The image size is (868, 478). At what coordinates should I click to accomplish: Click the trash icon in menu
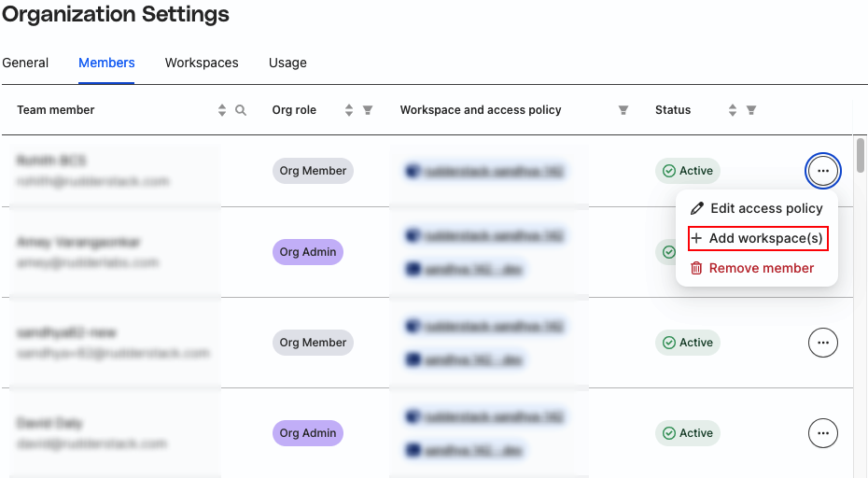(696, 268)
